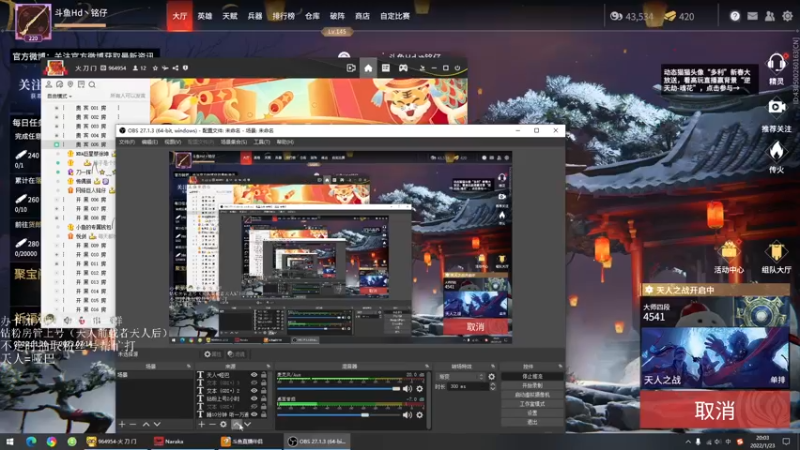Mute the microphone channel in OBS mixer
The height and width of the screenshot is (450, 800).
pyautogui.click(x=407, y=389)
